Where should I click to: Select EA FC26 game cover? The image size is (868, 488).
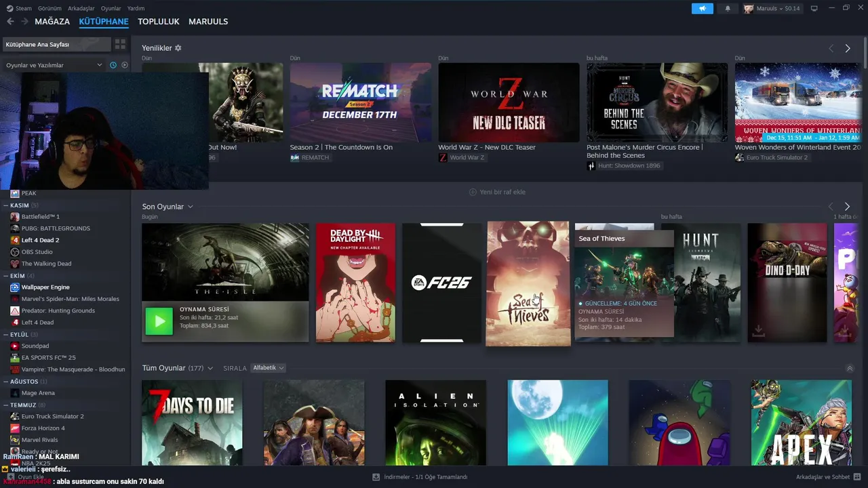click(441, 283)
